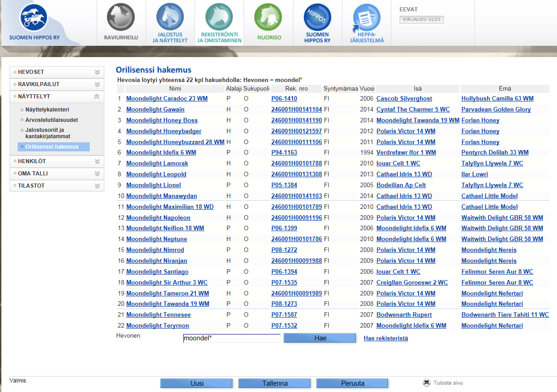Click the Hae search button

pyautogui.click(x=320, y=338)
